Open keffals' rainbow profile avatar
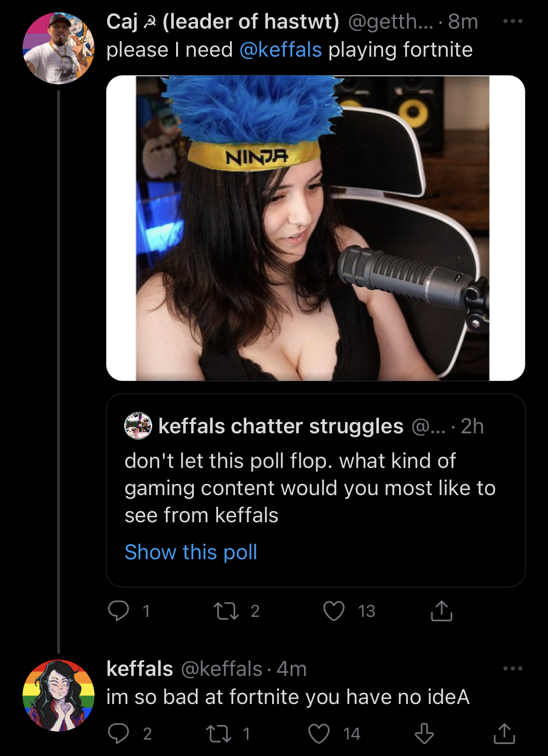The image size is (548, 756). coord(59,696)
